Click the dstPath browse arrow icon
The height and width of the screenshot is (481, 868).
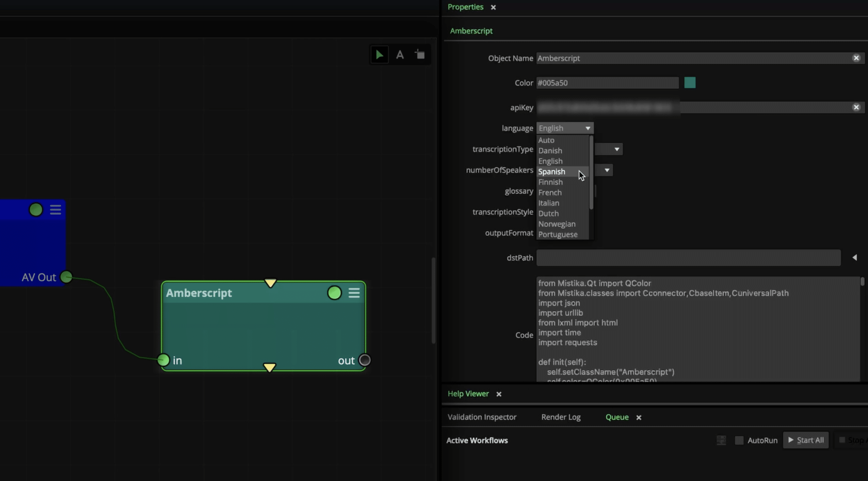[854, 258]
